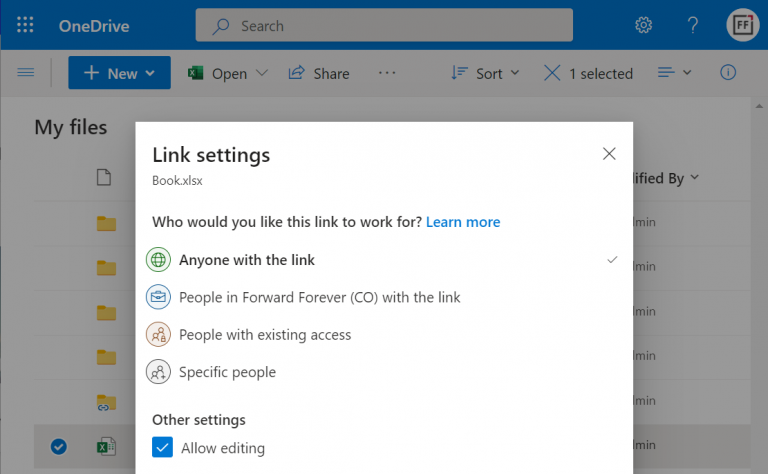The image size is (768, 474).
Task: Close the Link settings dialog
Action: click(x=609, y=154)
